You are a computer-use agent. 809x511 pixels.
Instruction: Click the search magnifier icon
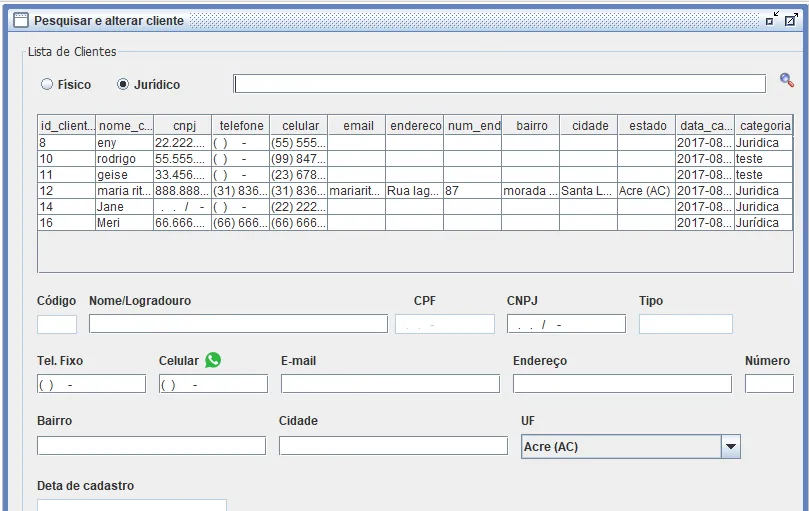[786, 81]
